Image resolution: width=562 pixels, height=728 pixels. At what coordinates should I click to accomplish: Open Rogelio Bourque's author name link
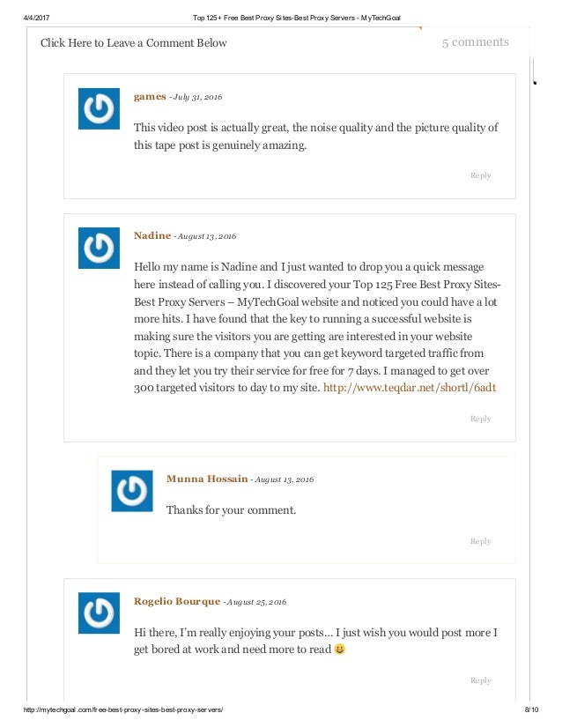click(177, 601)
